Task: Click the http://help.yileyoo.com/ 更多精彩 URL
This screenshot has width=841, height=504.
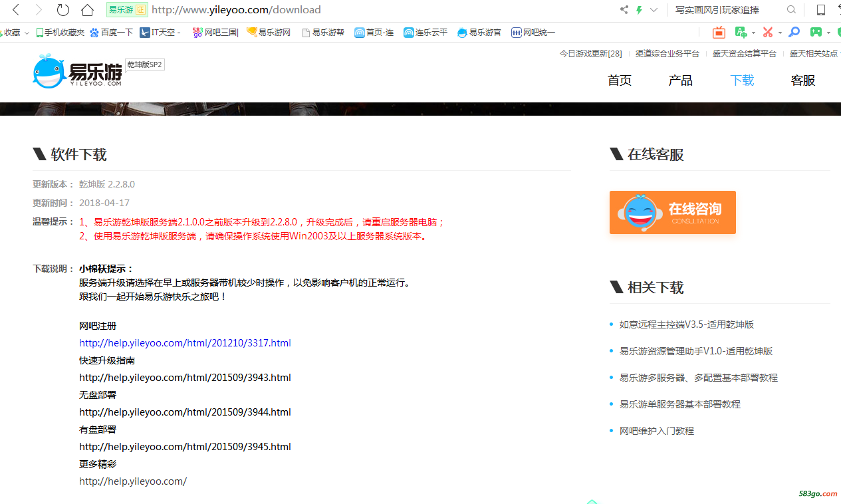Action: (x=133, y=481)
